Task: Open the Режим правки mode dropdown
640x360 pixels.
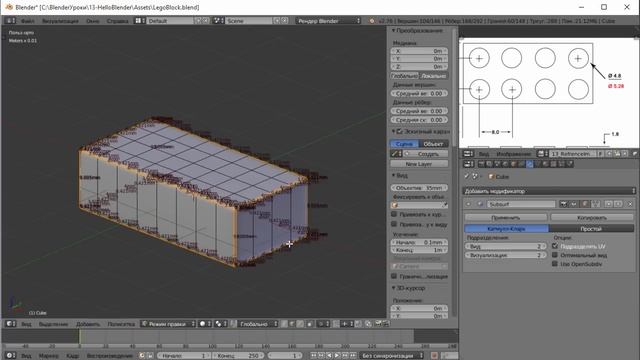Action: 168,324
